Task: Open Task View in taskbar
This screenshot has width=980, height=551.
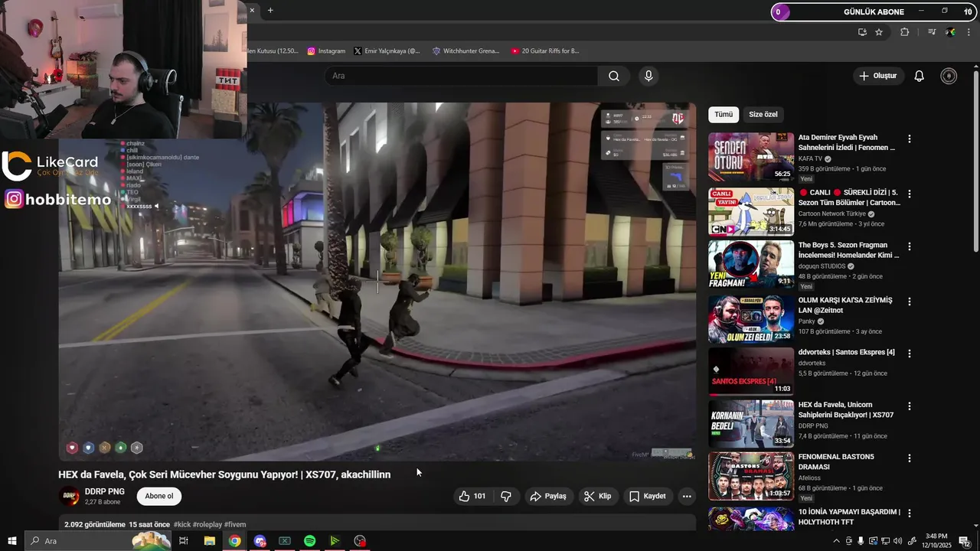Action: [184, 541]
